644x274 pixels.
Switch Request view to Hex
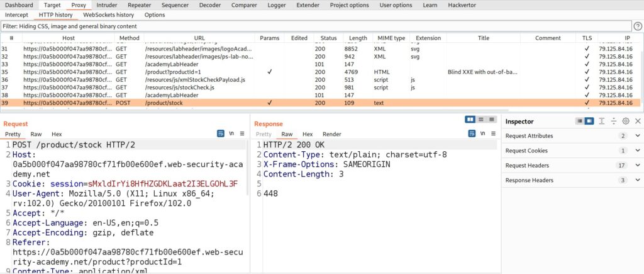(x=57, y=134)
